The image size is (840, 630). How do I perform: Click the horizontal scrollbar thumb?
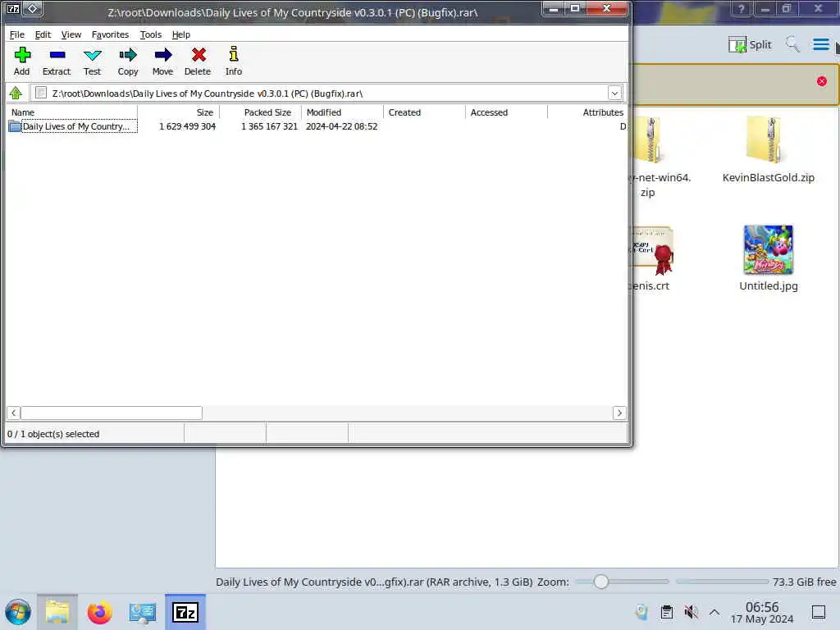click(x=112, y=413)
